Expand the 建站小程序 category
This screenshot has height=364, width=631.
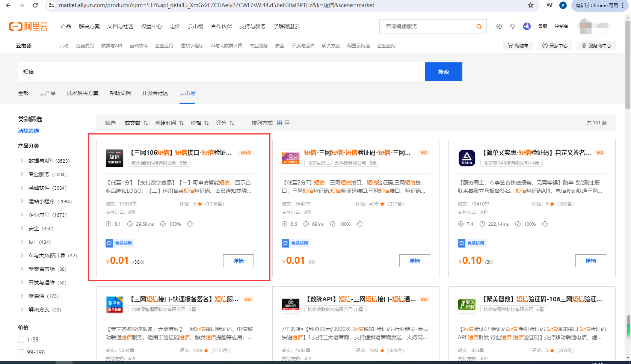[x=22, y=201]
